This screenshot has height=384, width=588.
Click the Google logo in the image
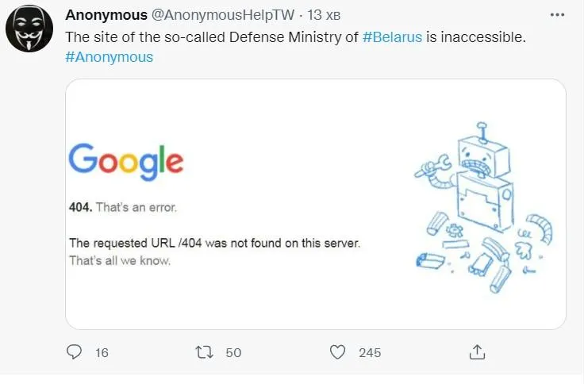click(125, 161)
